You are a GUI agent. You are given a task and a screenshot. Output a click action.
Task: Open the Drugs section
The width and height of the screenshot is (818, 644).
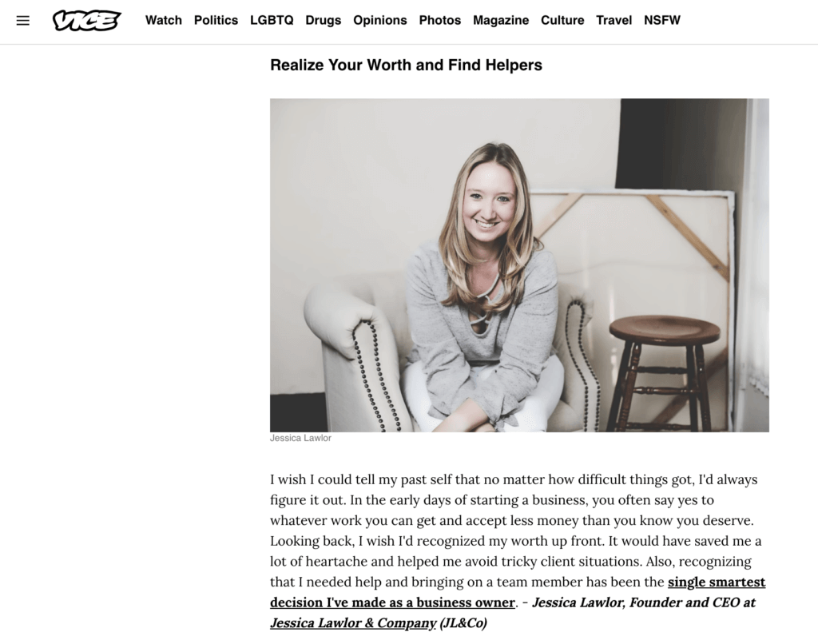[x=324, y=20]
